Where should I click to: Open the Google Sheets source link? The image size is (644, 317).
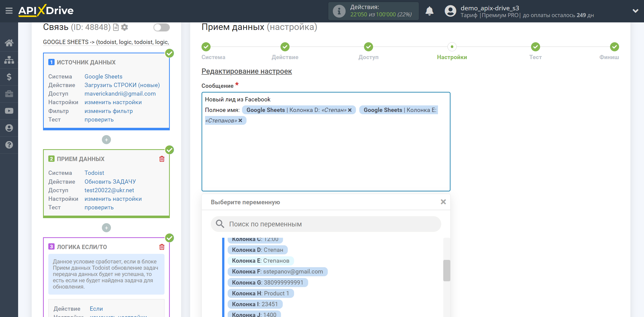103,76
